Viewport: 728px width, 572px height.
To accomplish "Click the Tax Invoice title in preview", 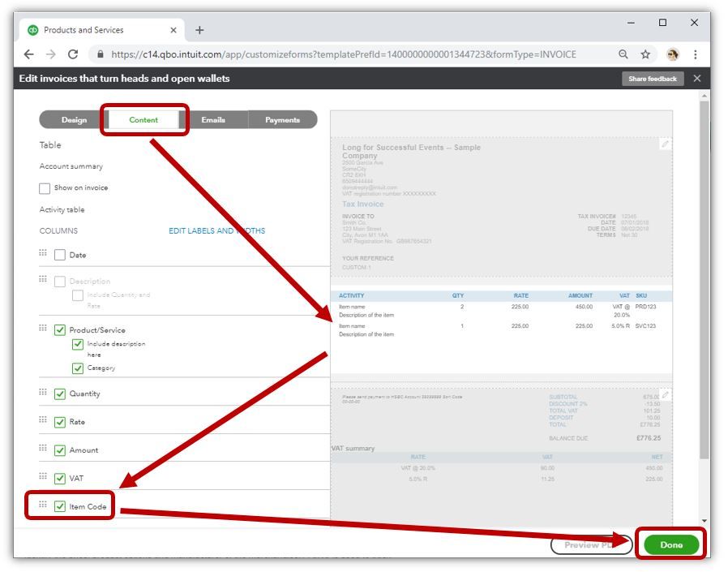I will tap(363, 204).
